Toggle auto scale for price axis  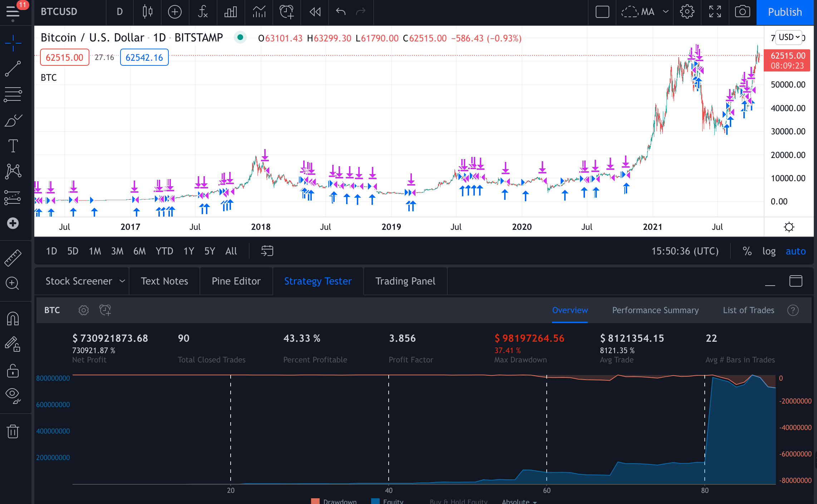(x=796, y=251)
